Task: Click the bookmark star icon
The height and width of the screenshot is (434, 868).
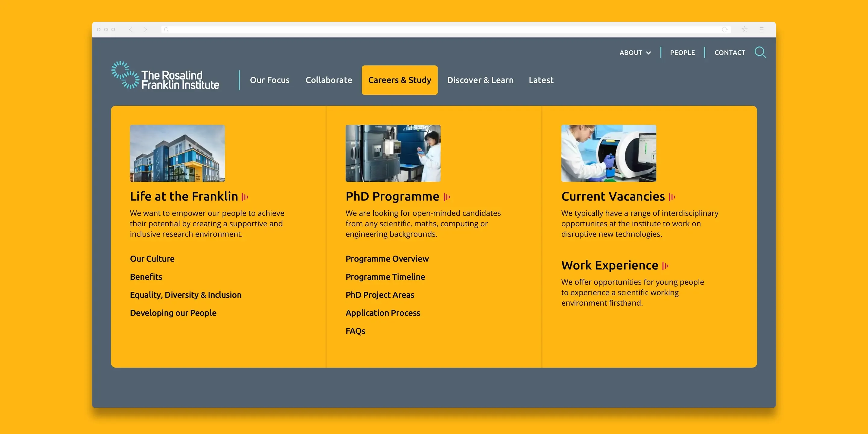Action: pyautogui.click(x=744, y=30)
